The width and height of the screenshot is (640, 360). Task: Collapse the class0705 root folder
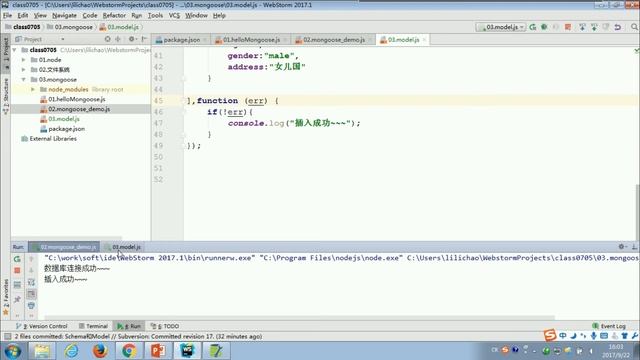point(15,50)
